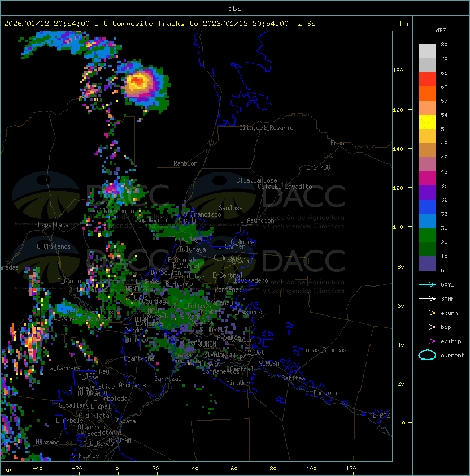
Task: Click the 'L_Dormida' map label
Action: click(x=321, y=393)
